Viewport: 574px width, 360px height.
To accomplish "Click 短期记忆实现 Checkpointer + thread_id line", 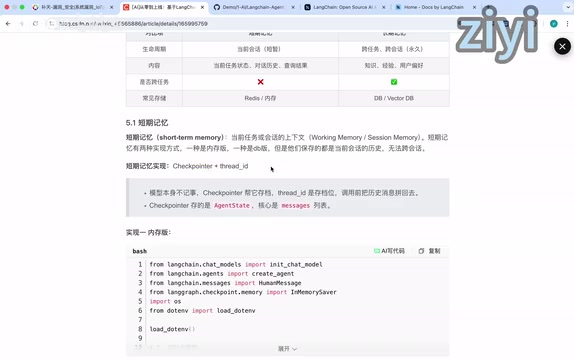I will pyautogui.click(x=187, y=166).
